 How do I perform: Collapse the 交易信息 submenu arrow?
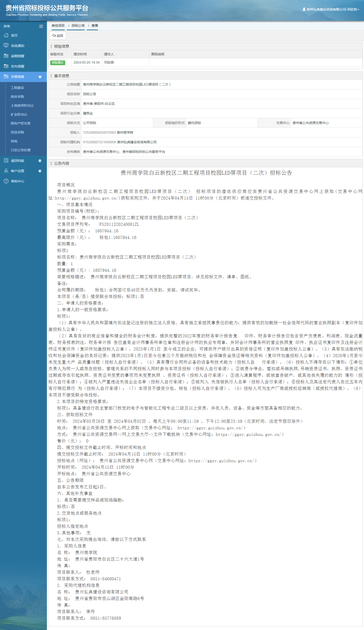pos(40,77)
